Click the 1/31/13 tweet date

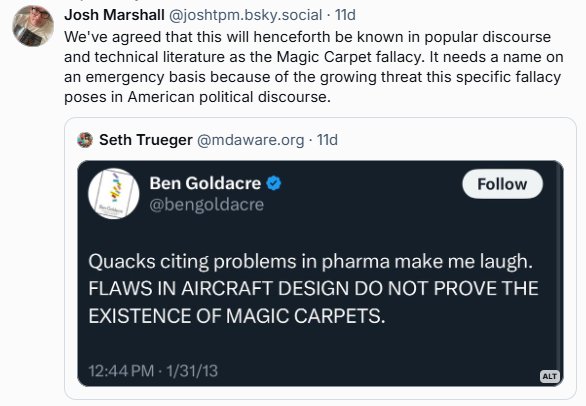[x=192, y=371]
